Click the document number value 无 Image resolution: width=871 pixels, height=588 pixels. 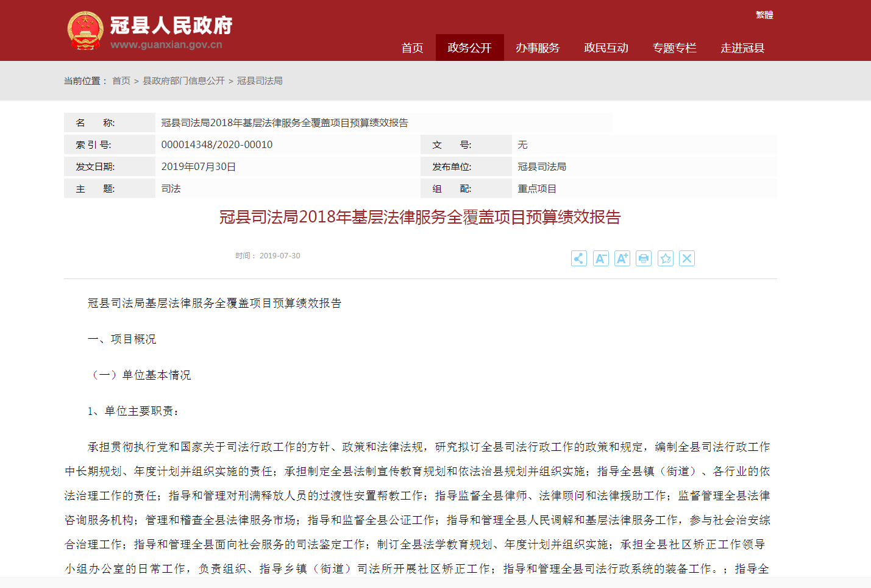[522, 144]
